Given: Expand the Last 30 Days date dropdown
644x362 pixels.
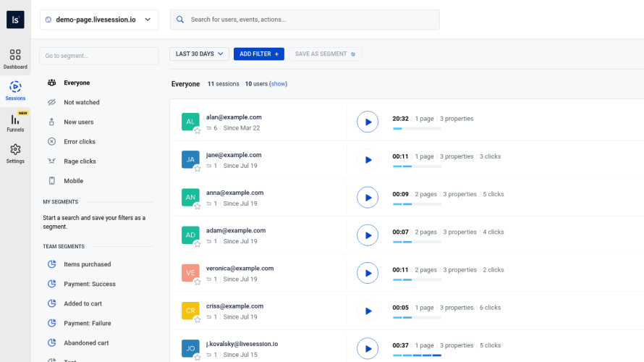Looking at the screenshot, I should (x=199, y=54).
